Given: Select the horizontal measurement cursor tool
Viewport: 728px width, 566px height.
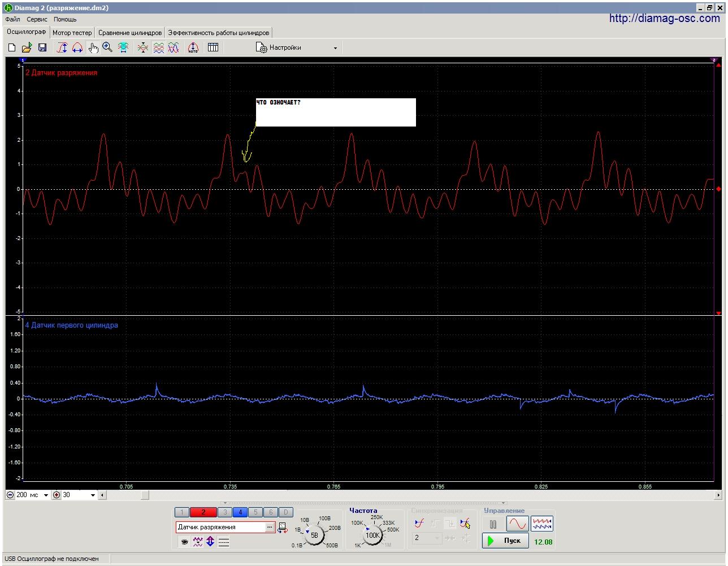Looking at the screenshot, I should [x=77, y=48].
